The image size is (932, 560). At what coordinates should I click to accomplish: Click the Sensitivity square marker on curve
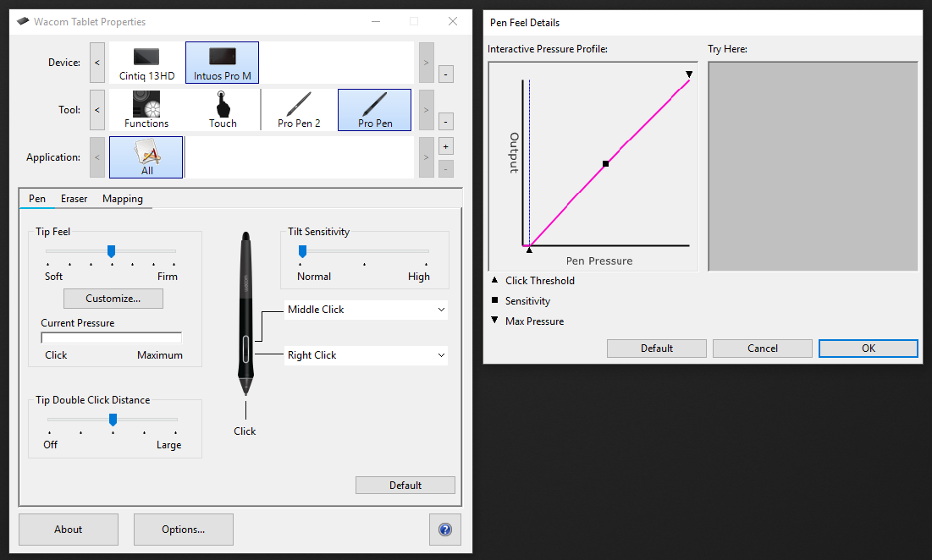tap(606, 163)
